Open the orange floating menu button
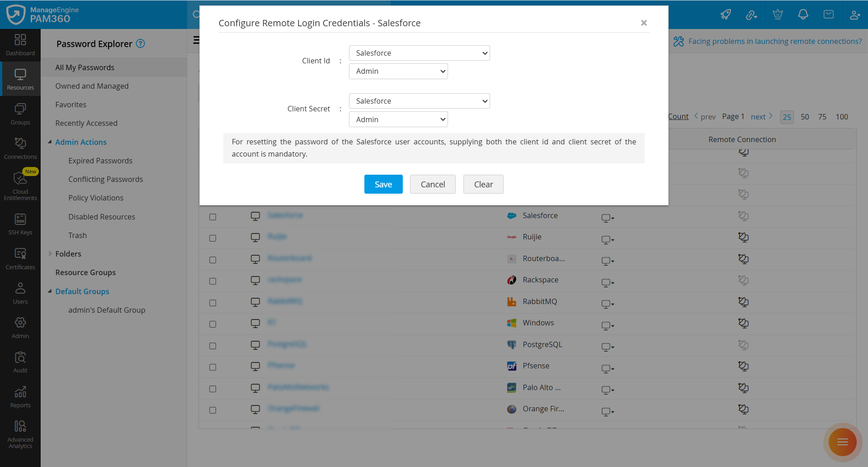This screenshot has height=467, width=868. tap(842, 442)
